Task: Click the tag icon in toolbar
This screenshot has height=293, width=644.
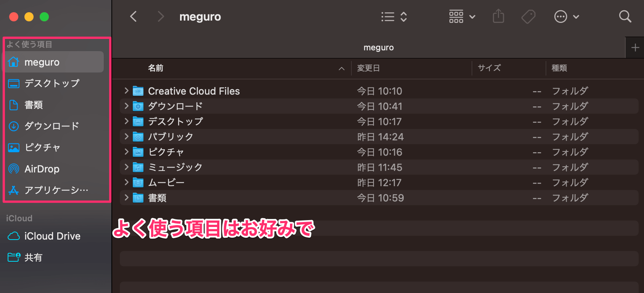Action: (528, 17)
